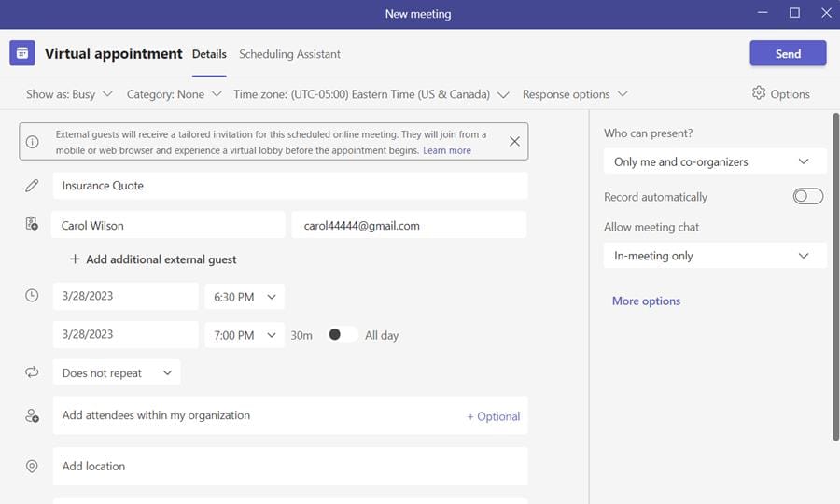Screen dimensions: 840x504
Task: Click the 30m duration text
Action: (301, 336)
